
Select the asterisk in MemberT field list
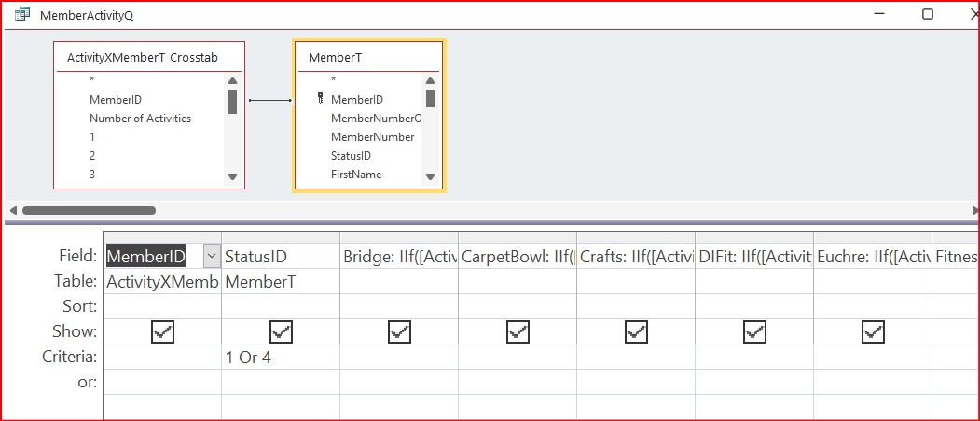tap(333, 80)
